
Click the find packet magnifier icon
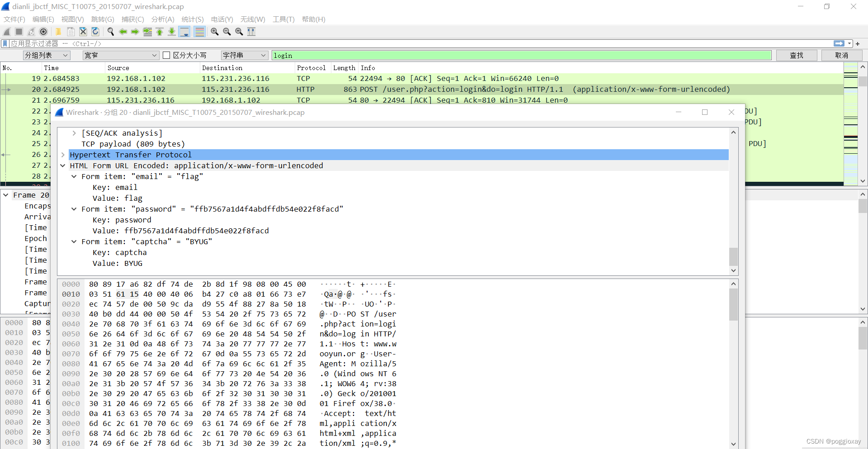[110, 32]
